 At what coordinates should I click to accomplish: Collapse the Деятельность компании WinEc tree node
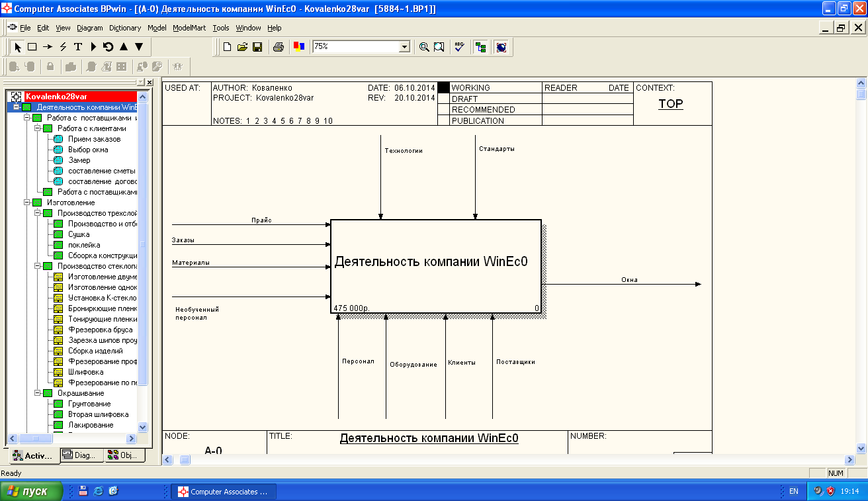tap(17, 107)
